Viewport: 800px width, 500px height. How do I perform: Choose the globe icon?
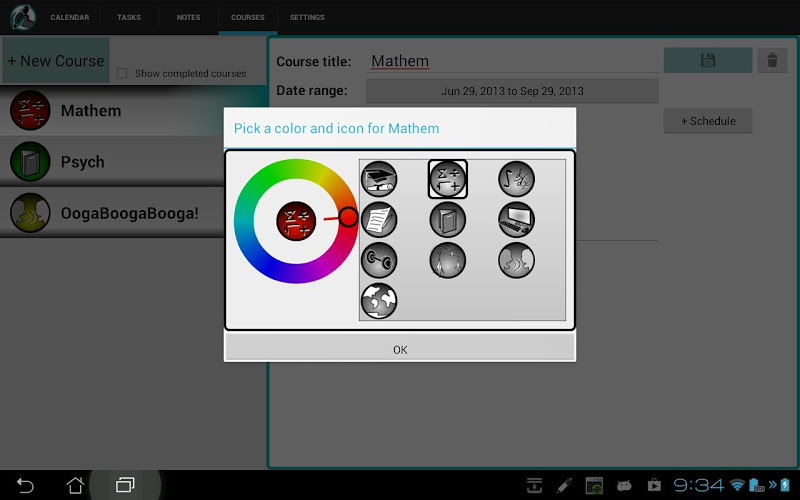coord(379,301)
